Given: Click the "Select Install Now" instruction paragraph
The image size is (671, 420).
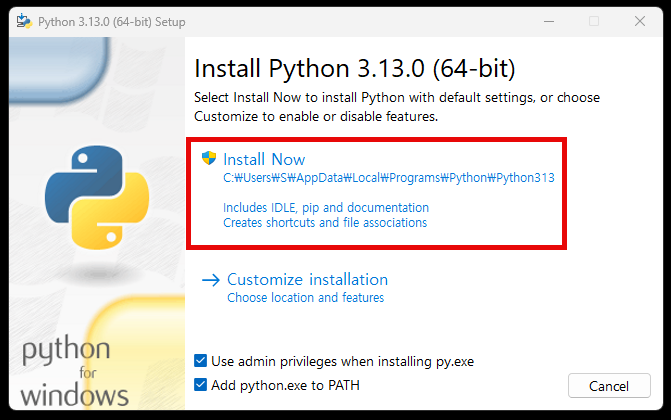Looking at the screenshot, I should coord(396,107).
